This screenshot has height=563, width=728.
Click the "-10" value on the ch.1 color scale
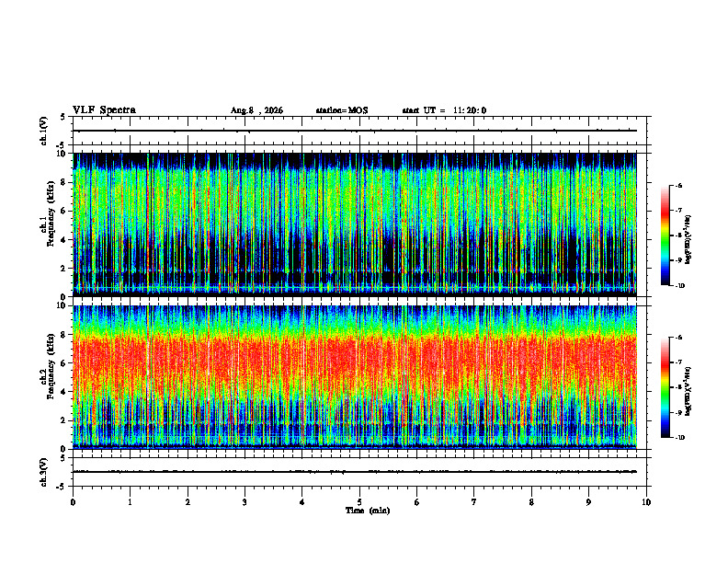click(x=680, y=286)
